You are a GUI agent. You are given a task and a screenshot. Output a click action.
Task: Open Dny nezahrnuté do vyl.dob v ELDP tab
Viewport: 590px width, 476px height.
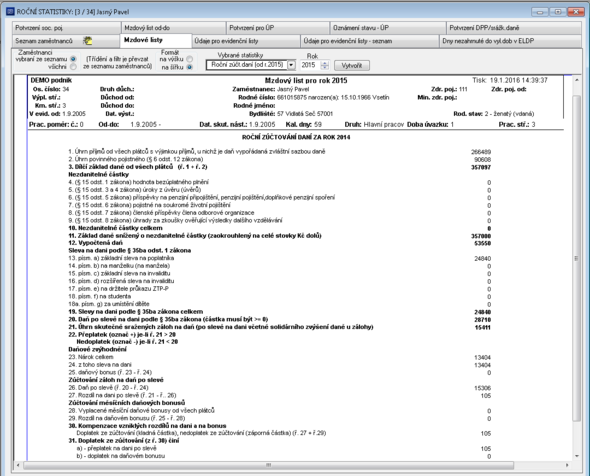click(x=510, y=41)
